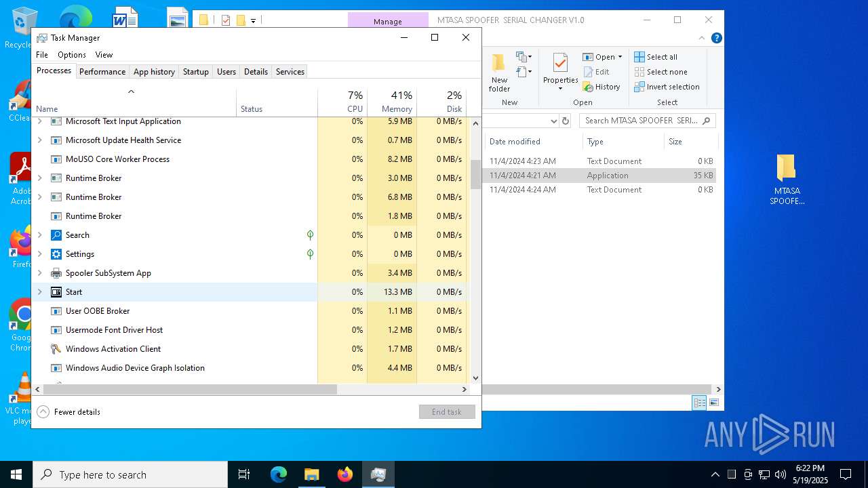
Task: Click the New folder icon in Explorer
Action: 499,62
